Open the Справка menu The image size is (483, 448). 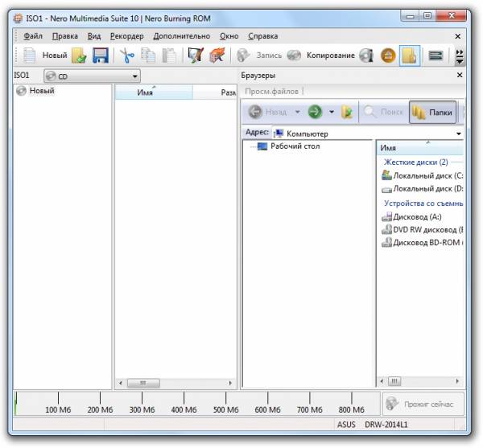click(x=263, y=36)
